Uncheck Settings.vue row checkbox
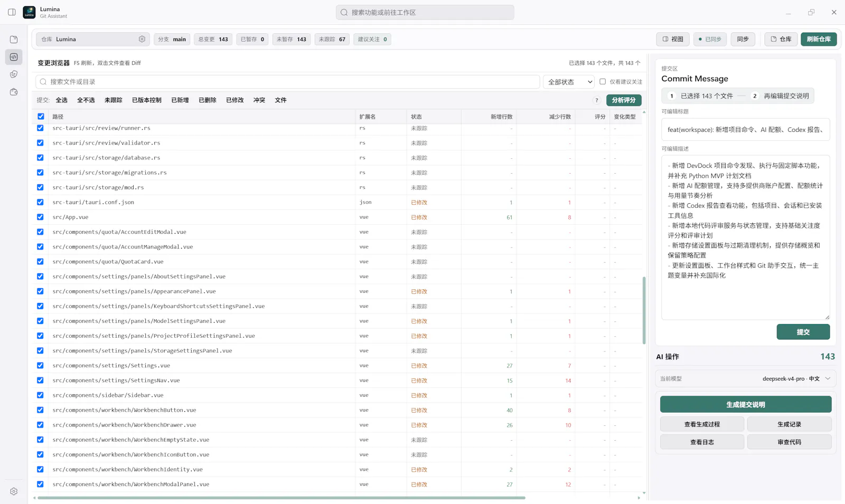Image resolution: width=845 pixels, height=504 pixels. click(x=40, y=365)
